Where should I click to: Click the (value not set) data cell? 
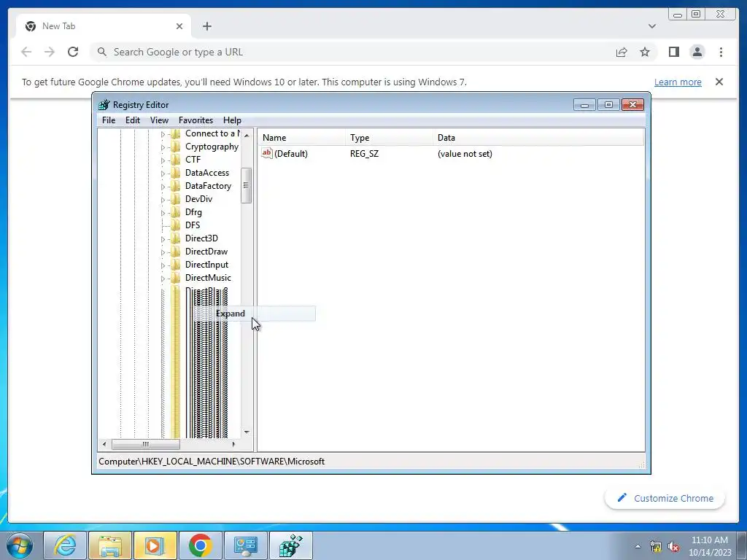coord(465,154)
